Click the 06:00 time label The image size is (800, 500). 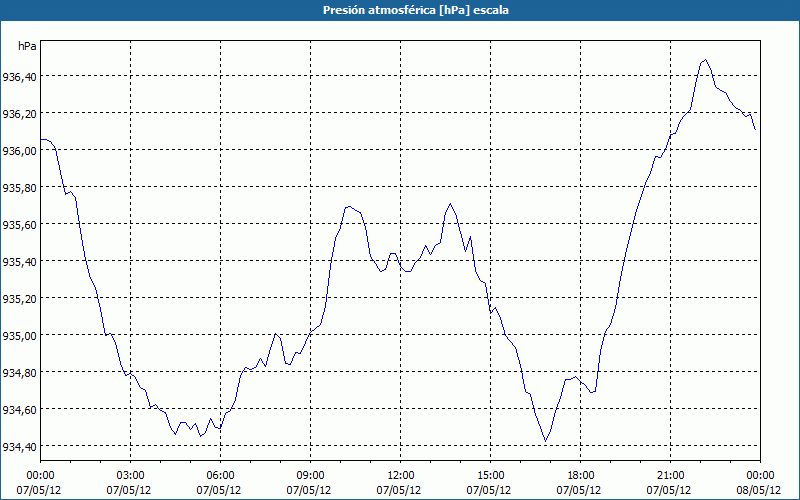[220, 476]
